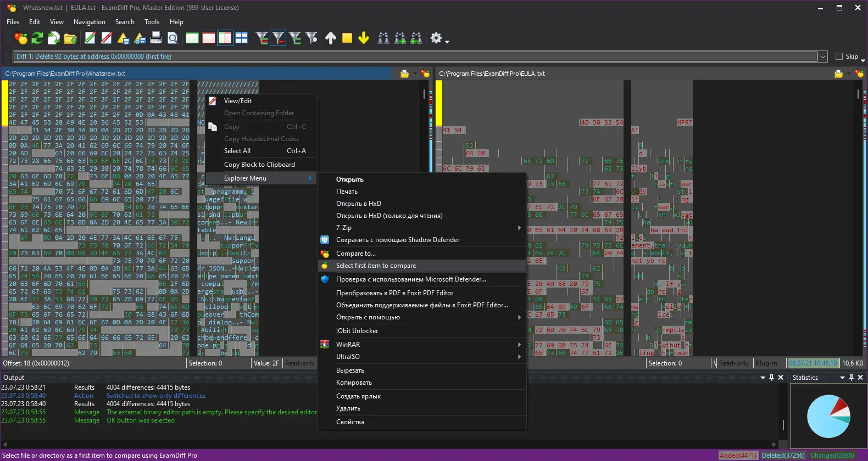Click the yellow square current difference icon
Screen dimensions: 868x461
point(347,38)
